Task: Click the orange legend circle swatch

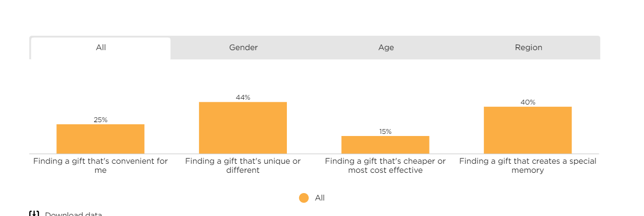Action: click(304, 198)
